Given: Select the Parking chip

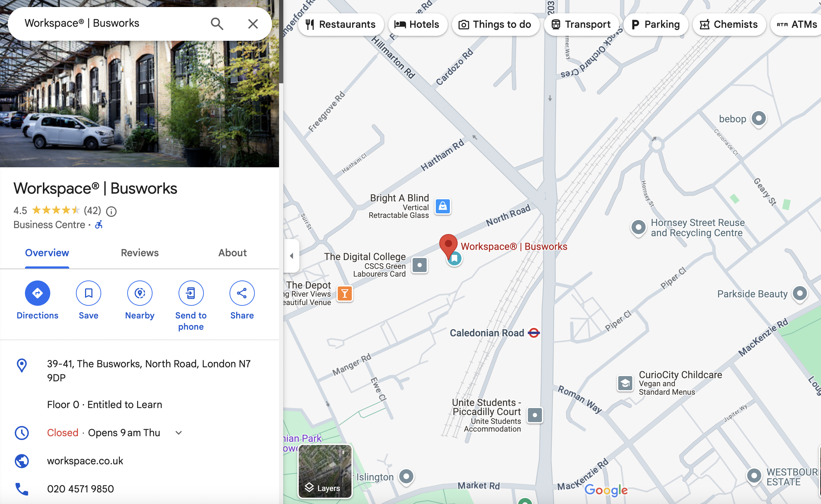Looking at the screenshot, I should click(656, 25).
